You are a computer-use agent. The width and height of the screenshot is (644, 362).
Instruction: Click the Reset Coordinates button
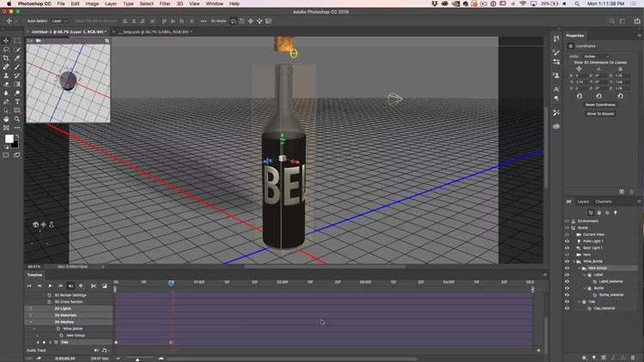(600, 105)
